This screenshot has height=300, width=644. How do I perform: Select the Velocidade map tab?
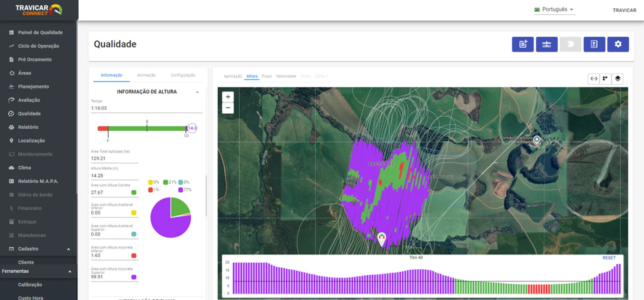point(286,76)
